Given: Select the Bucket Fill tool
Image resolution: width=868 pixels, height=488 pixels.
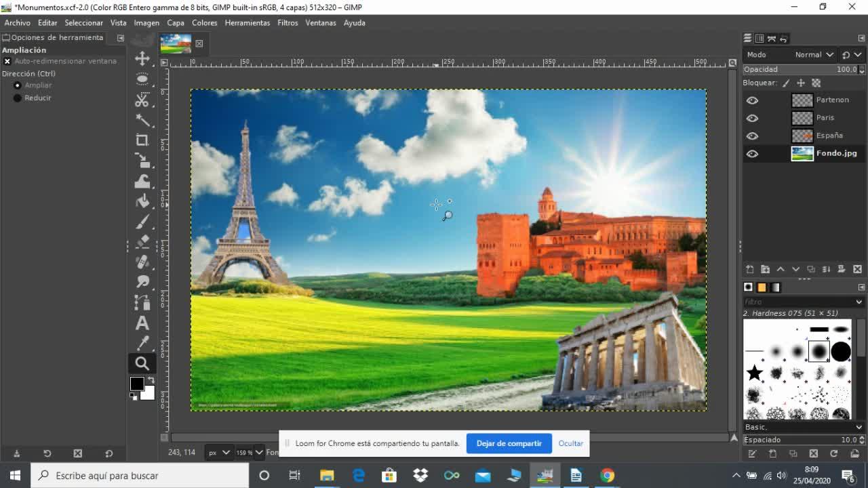Looking at the screenshot, I should (142, 201).
